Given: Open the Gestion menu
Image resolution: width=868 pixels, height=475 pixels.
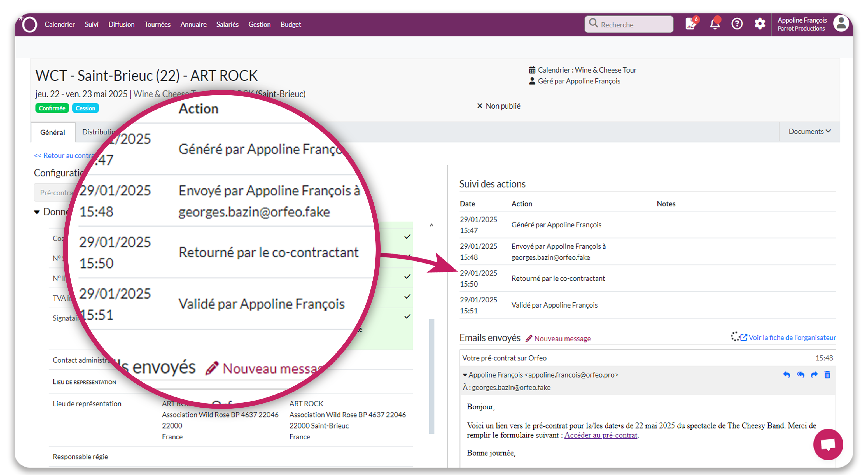Looking at the screenshot, I should 260,24.
